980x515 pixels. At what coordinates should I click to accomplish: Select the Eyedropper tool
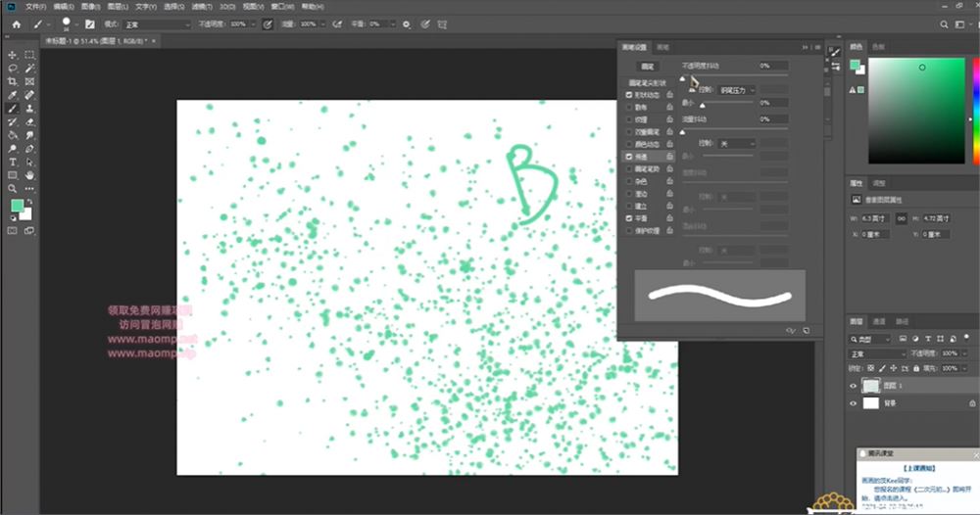click(12, 96)
